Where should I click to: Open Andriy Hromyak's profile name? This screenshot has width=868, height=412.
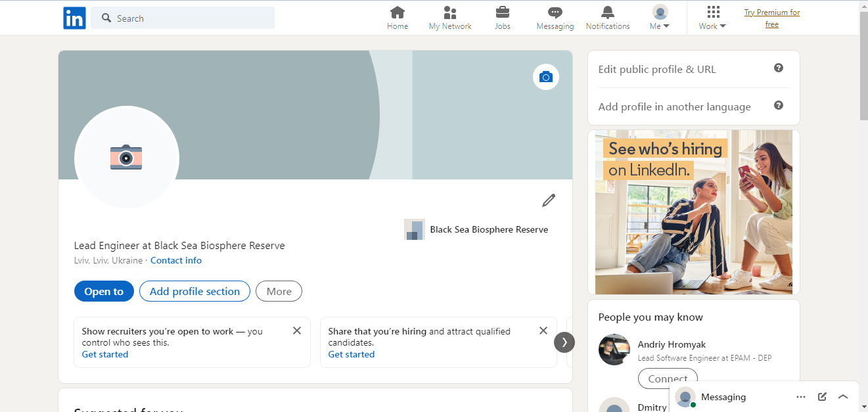click(672, 344)
